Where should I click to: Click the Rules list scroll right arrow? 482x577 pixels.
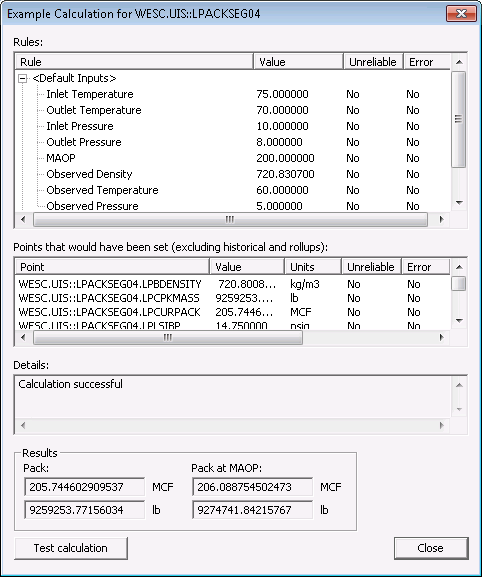(442, 220)
